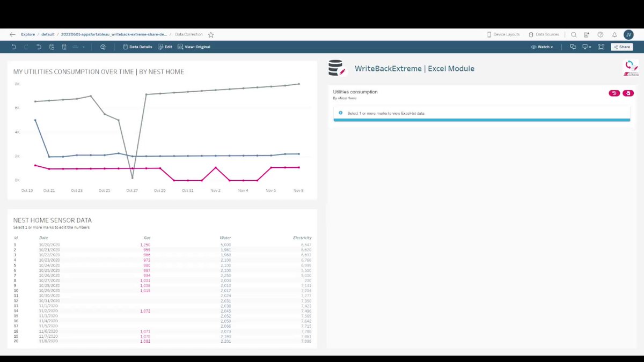Screen dimensions: 644x362
Task: Click the Electricity column header
Action: point(302,238)
